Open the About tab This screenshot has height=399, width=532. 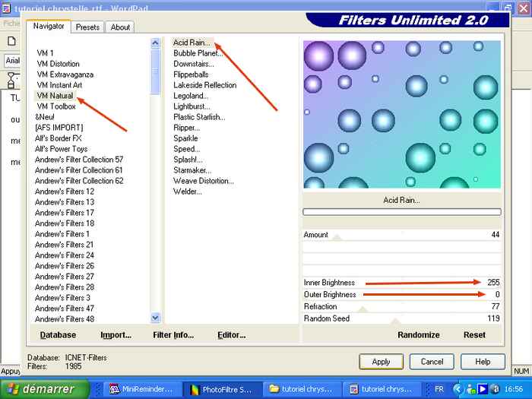tap(120, 27)
